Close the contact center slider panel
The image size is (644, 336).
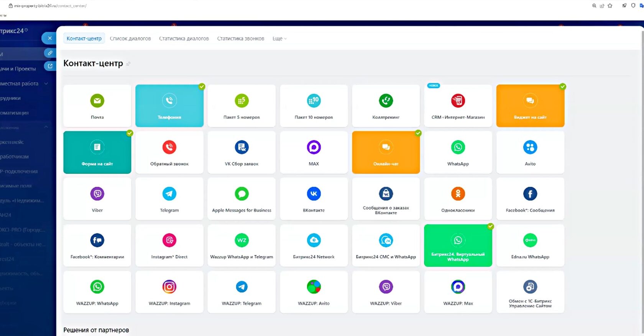pos(49,38)
